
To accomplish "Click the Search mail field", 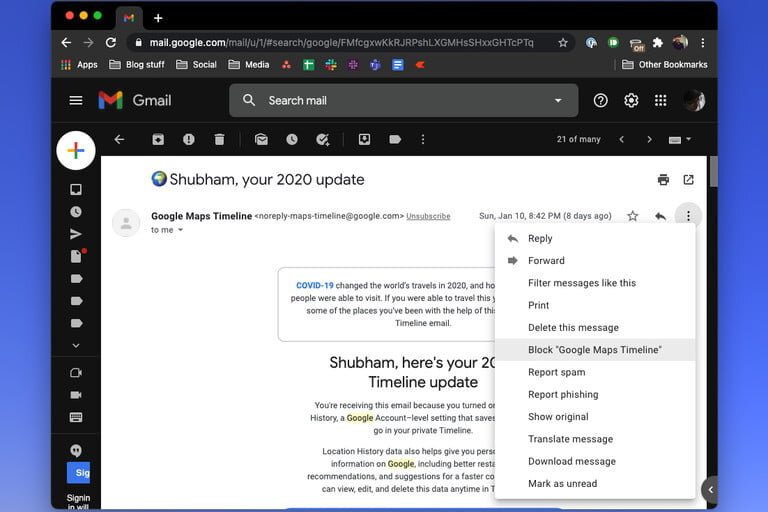I will (404, 100).
